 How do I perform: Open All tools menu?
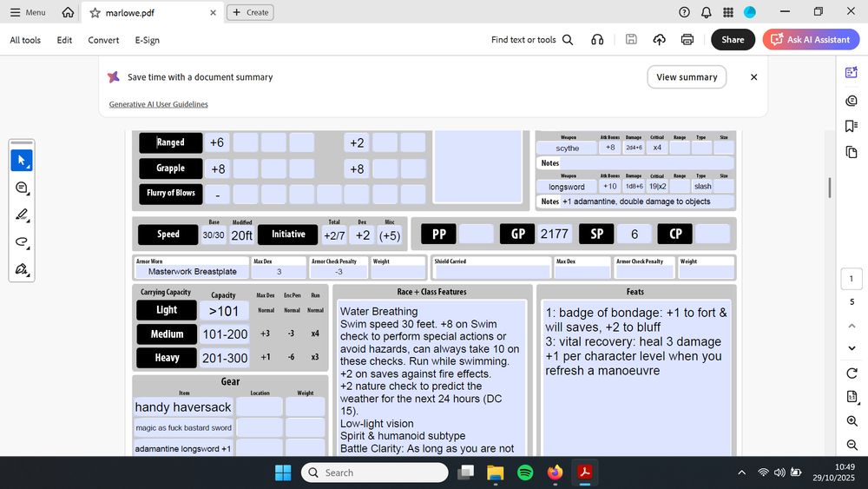[x=25, y=40]
